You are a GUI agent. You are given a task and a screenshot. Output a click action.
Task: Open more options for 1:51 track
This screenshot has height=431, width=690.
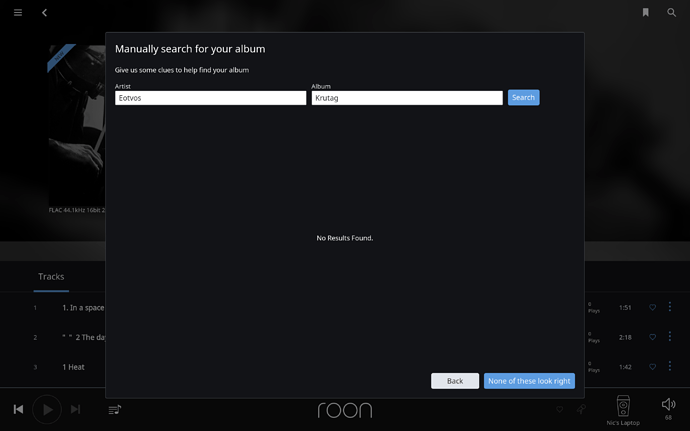[x=670, y=306]
